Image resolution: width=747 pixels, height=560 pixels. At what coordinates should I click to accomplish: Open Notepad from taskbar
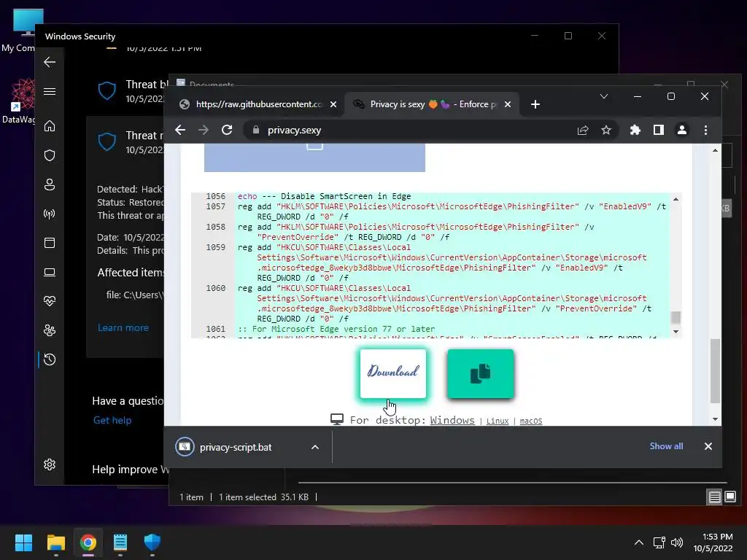pyautogui.click(x=120, y=542)
